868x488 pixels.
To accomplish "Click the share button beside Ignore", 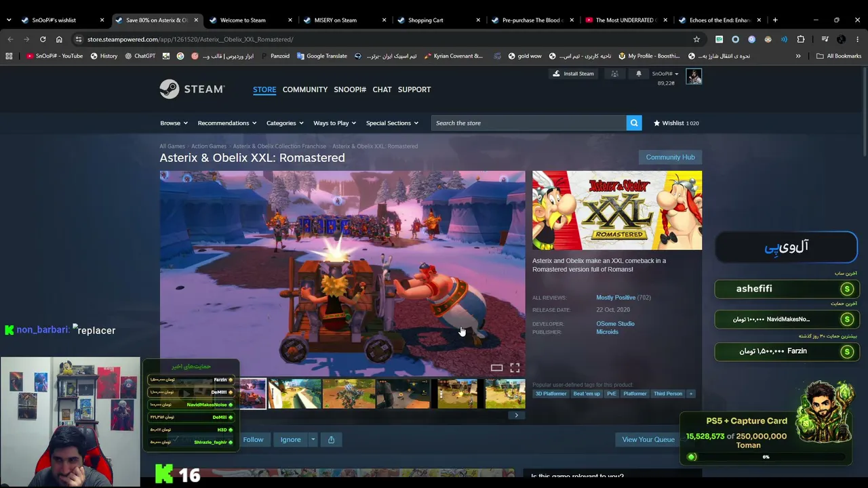I will [331, 439].
